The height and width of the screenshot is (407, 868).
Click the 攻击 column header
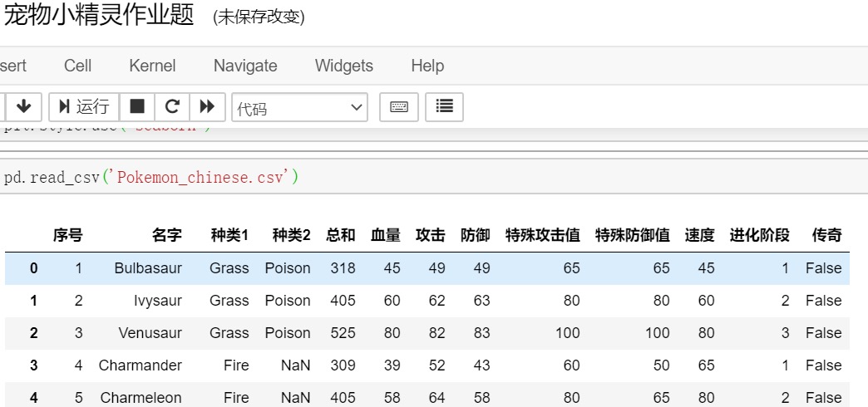[x=430, y=235]
